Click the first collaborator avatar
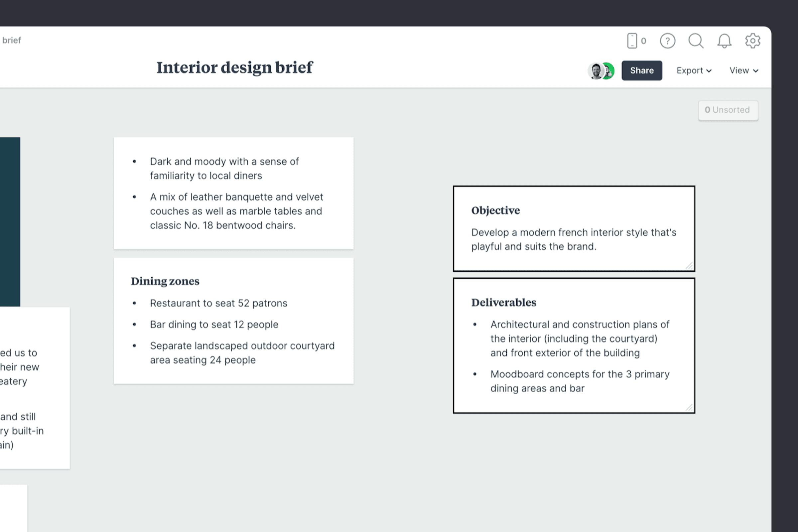Image resolution: width=798 pixels, height=532 pixels. pos(596,70)
